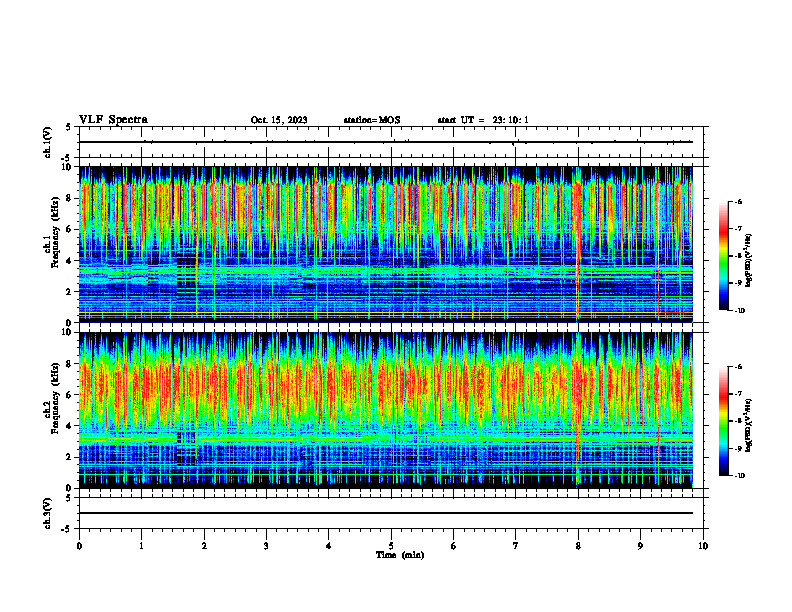This screenshot has width=792, height=612.
Task: Click the ch.2 spectrogram color scale bar
Action: [x=724, y=421]
